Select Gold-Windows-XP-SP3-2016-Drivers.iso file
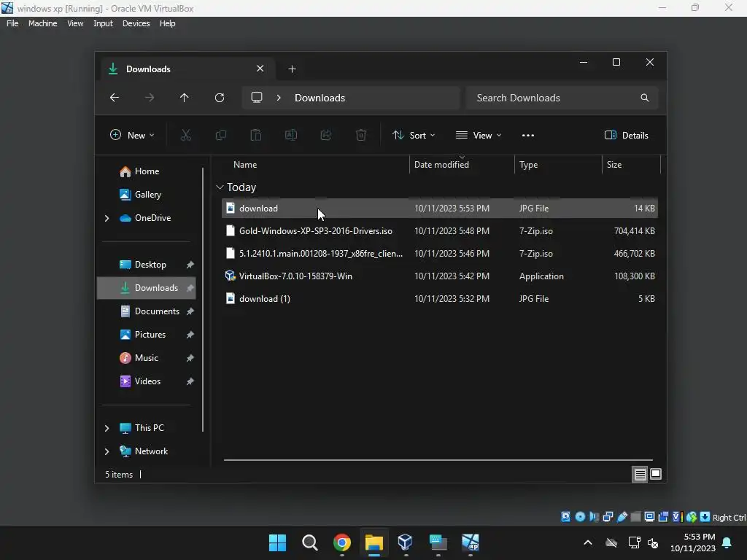The image size is (747, 560). pyautogui.click(x=440, y=231)
